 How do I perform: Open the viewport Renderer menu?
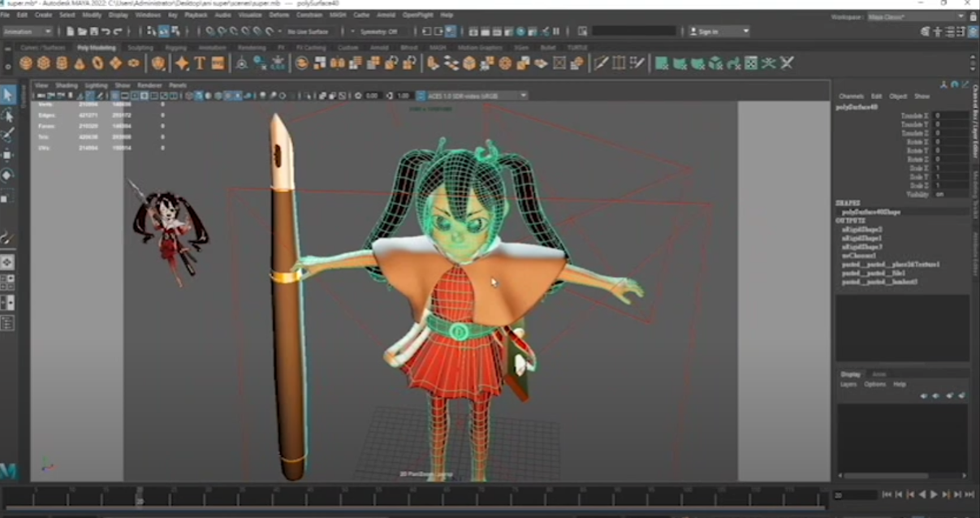tap(149, 85)
